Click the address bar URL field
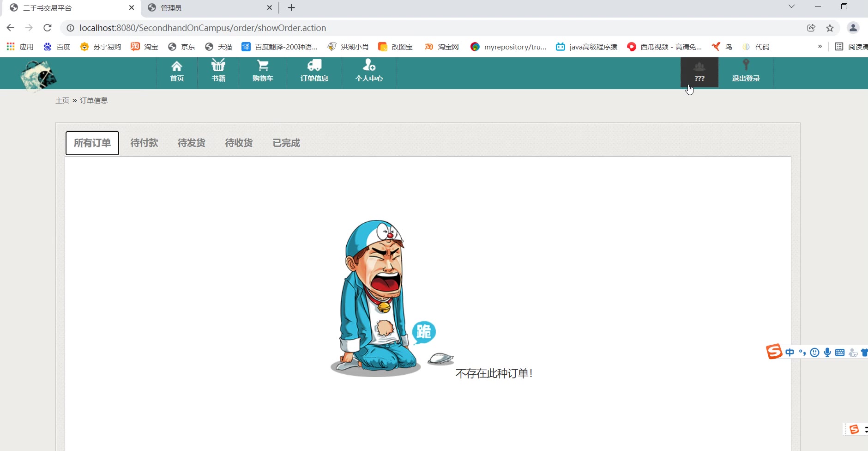Image resolution: width=868 pixels, height=451 pixels. pos(434,28)
